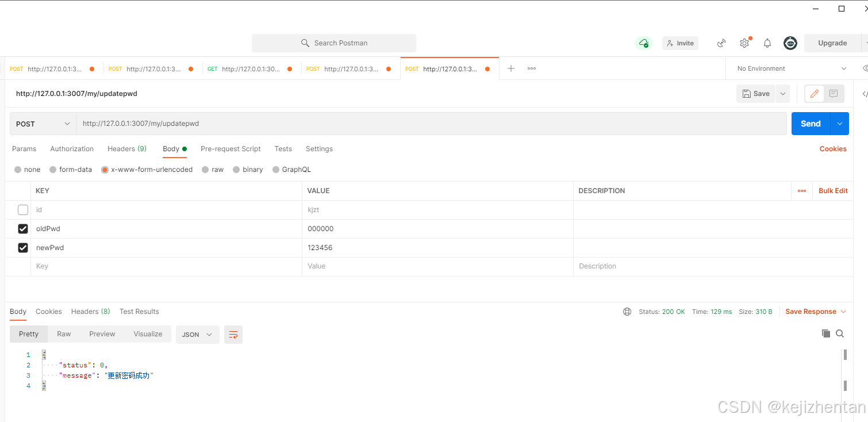Viewport: 868px width, 422px height.
Task: Click the Invite button
Action: coord(680,43)
